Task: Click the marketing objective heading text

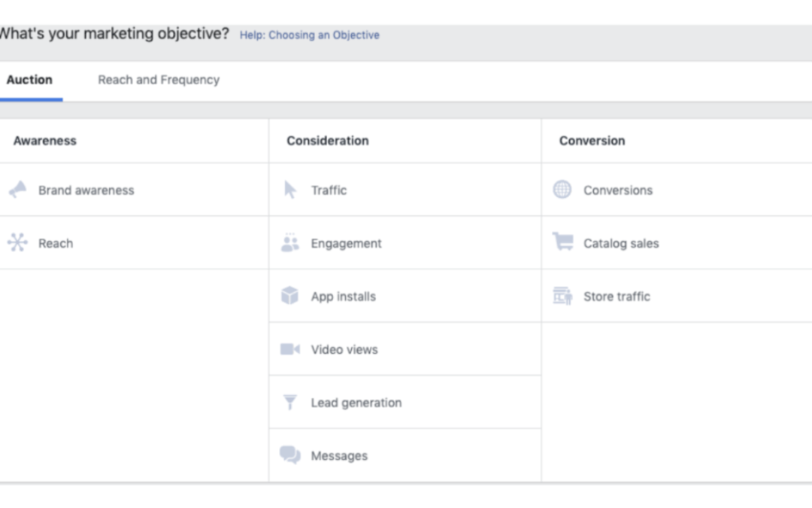Action: tap(114, 34)
